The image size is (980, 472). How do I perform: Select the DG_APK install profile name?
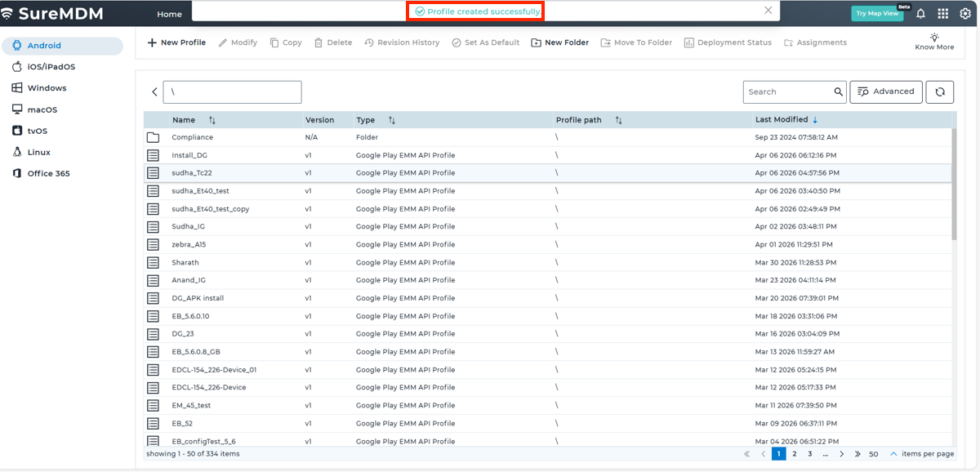[198, 298]
